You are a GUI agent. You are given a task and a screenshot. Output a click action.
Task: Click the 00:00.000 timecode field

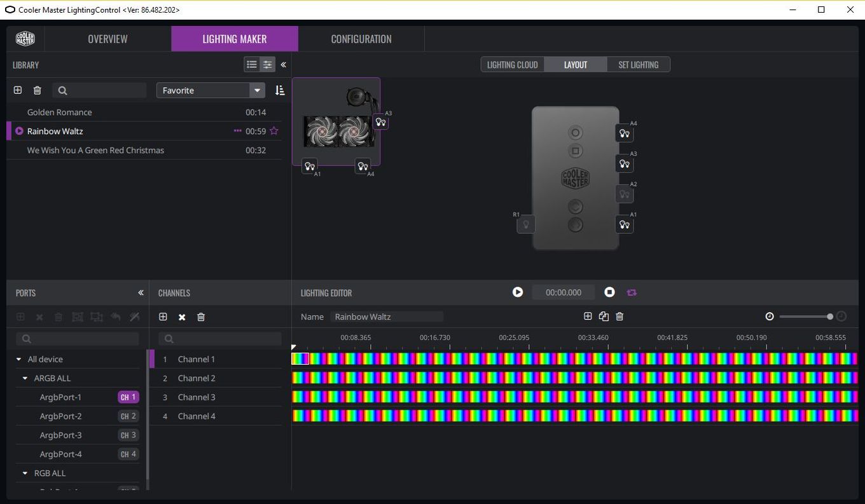click(x=564, y=292)
